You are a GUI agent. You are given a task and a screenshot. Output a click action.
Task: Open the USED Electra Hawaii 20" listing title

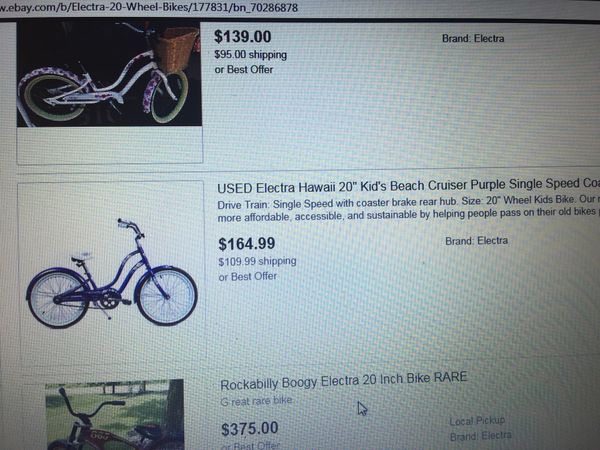[x=408, y=186]
